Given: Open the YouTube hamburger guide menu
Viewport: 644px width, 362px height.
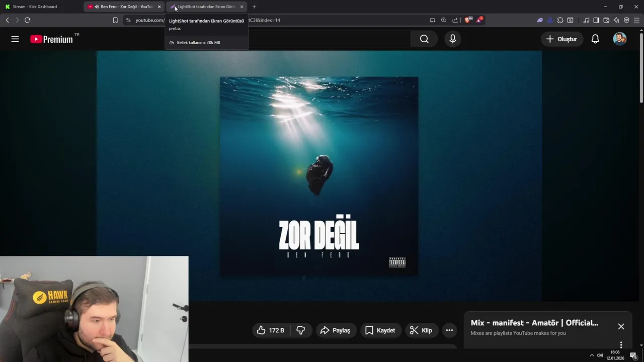Looking at the screenshot, I should pyautogui.click(x=15, y=39).
